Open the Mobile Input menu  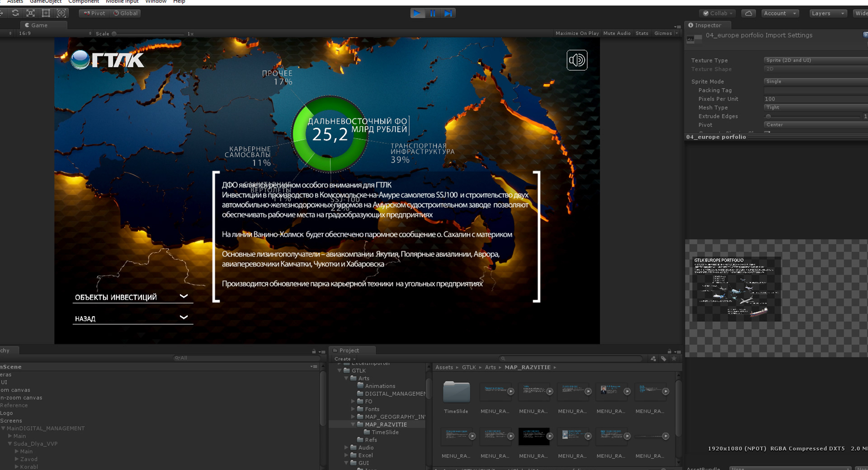(122, 2)
